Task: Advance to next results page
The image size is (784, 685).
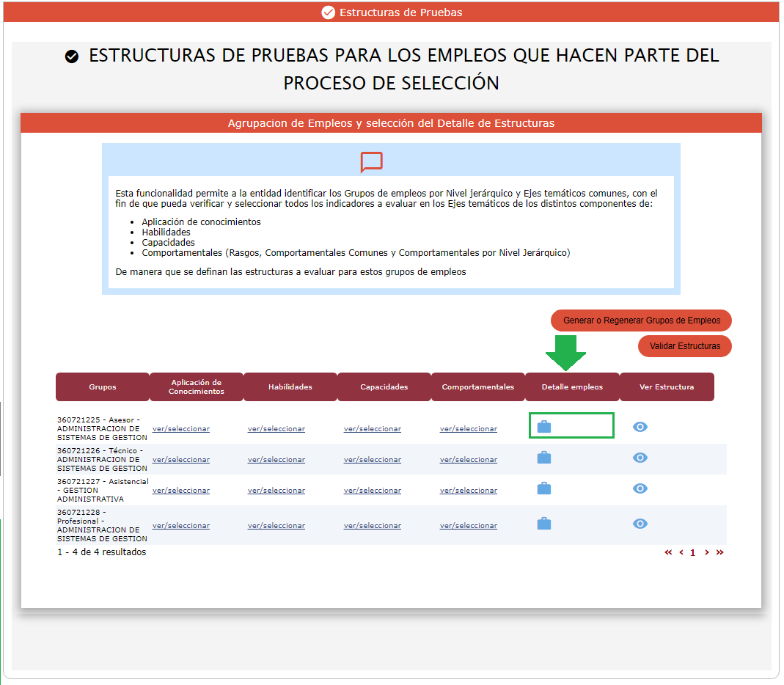Action: pyautogui.click(x=706, y=553)
